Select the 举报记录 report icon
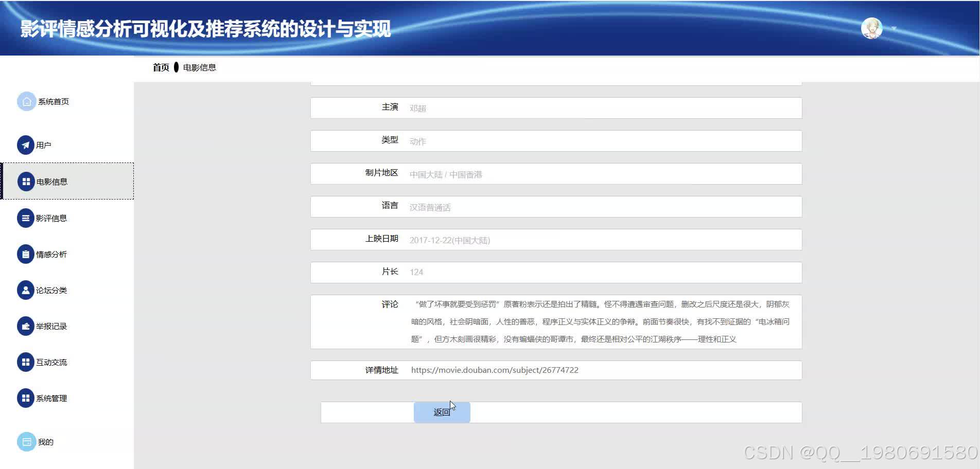The width and height of the screenshot is (980, 469). coord(26,326)
